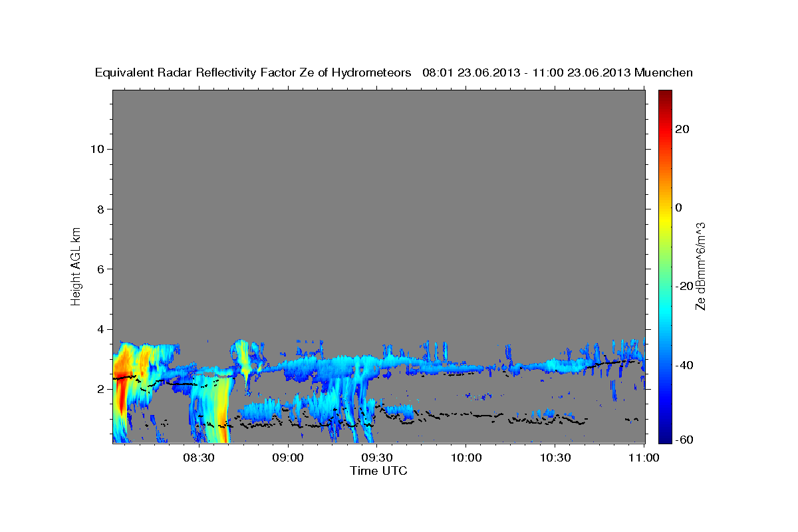Click the 09:30 time tick label
This screenshot has width=798, height=532.
tap(377, 458)
